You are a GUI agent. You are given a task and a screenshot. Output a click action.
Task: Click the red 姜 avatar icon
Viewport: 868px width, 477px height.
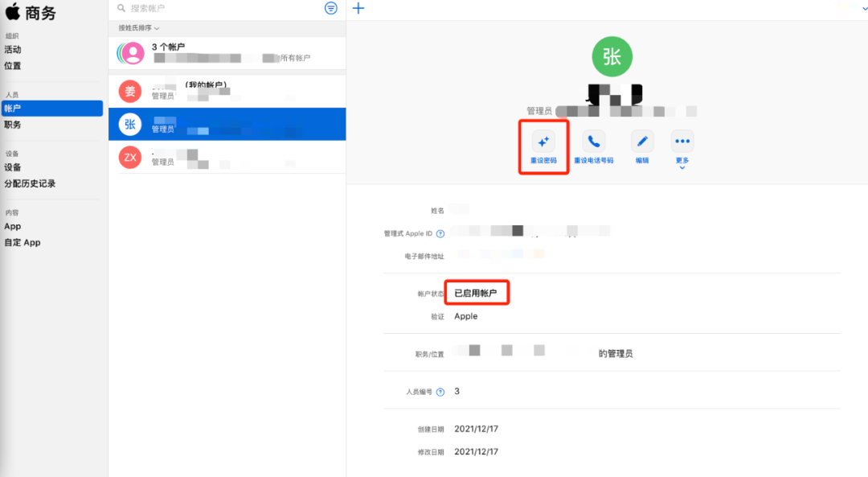point(130,92)
